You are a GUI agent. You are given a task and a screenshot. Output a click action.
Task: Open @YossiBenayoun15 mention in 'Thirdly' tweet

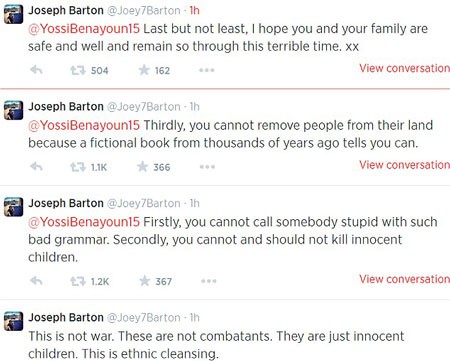pyautogui.click(x=84, y=125)
